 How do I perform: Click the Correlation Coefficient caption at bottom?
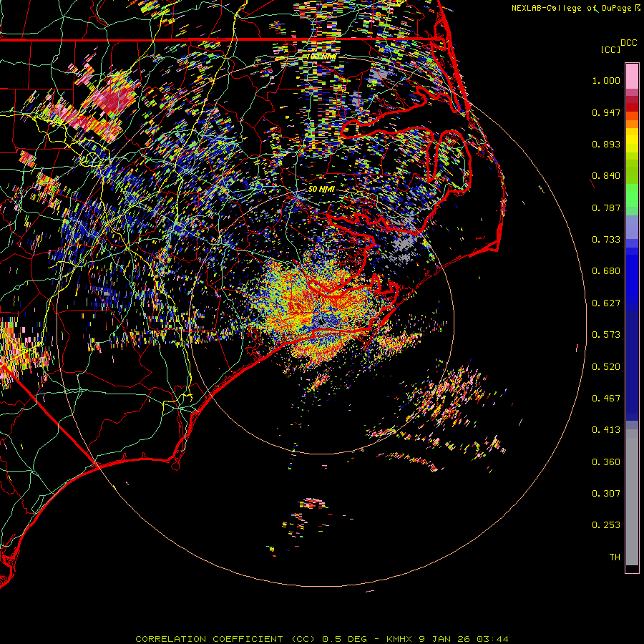click(321, 639)
